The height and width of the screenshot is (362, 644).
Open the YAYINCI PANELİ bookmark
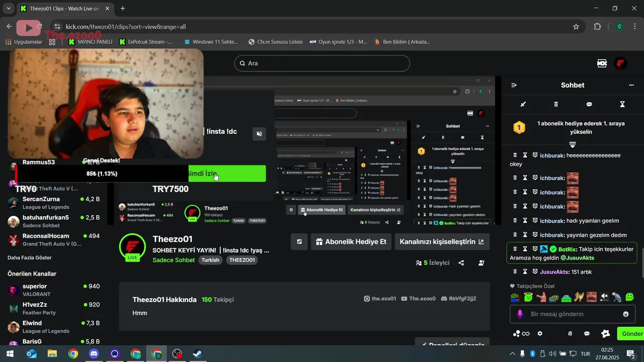click(x=90, y=42)
